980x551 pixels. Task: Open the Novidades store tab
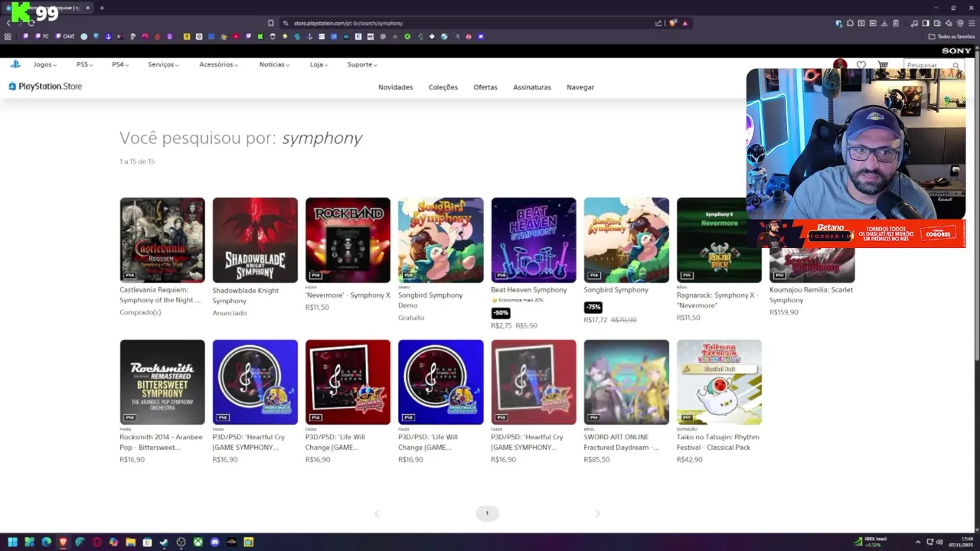(395, 87)
